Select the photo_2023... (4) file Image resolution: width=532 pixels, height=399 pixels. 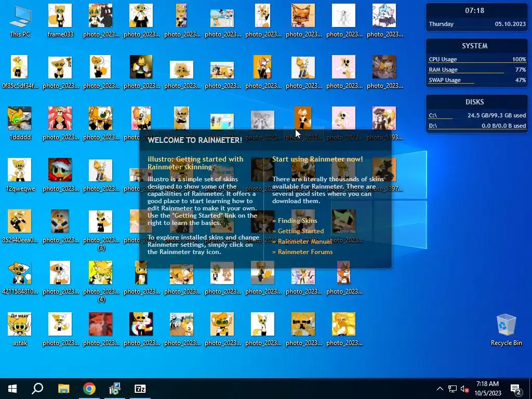[x=101, y=282]
